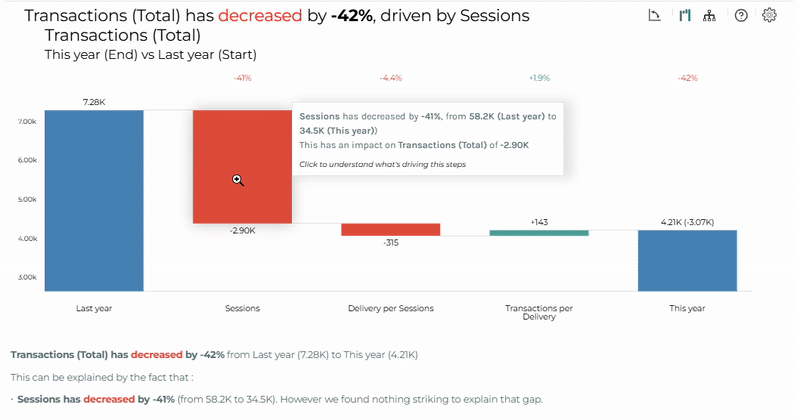The width and height of the screenshot is (800, 420).
Task: Click the green Transactions per Delivery bar
Action: coord(539,233)
